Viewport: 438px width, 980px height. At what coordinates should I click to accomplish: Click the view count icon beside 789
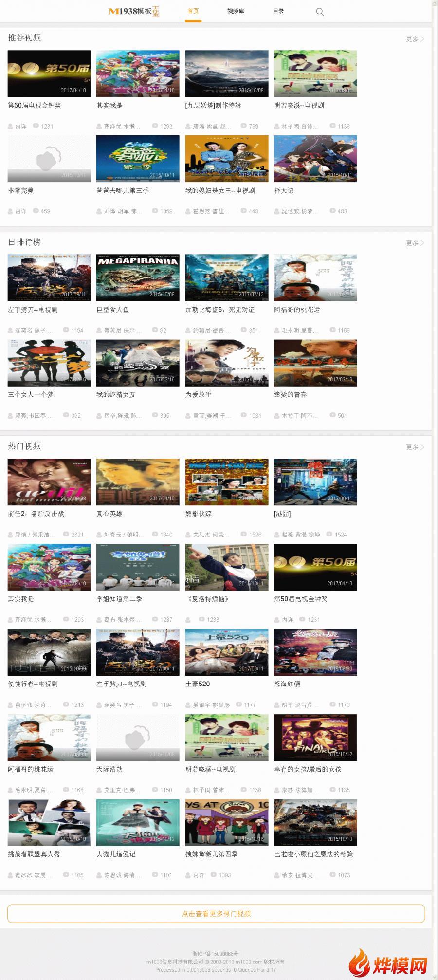click(244, 126)
